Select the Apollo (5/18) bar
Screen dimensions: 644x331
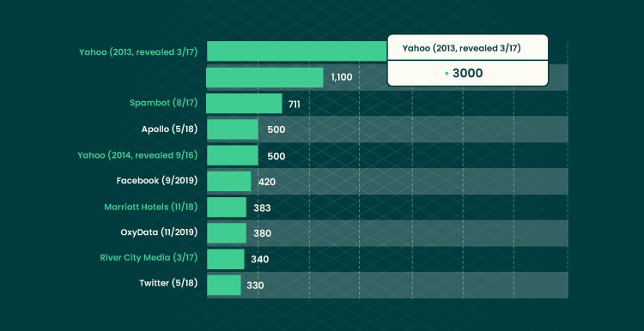(x=233, y=129)
